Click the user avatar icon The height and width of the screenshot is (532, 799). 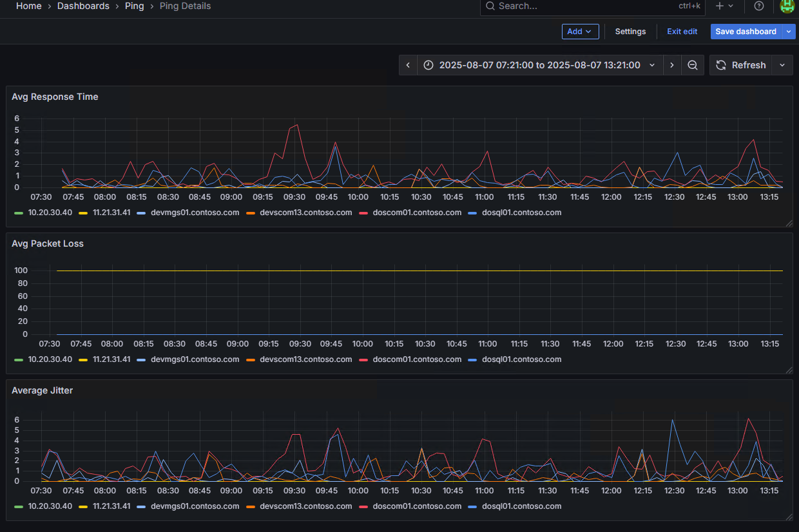point(787,6)
